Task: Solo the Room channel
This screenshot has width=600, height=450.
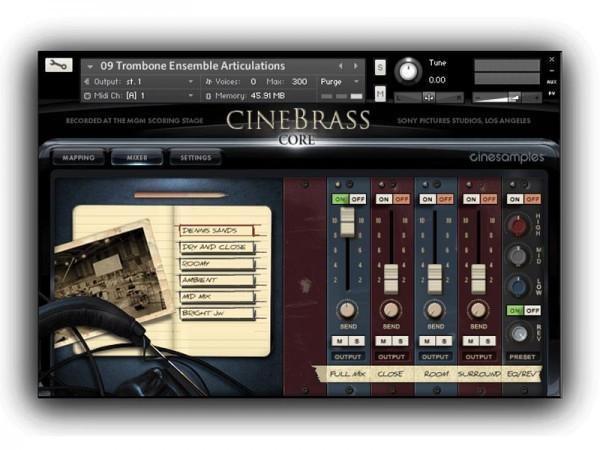Action: 444,341
